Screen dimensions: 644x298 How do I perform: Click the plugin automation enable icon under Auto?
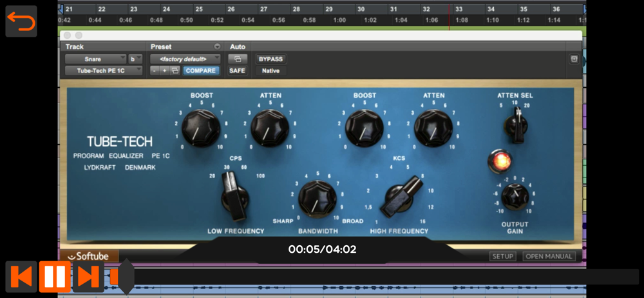tap(237, 59)
